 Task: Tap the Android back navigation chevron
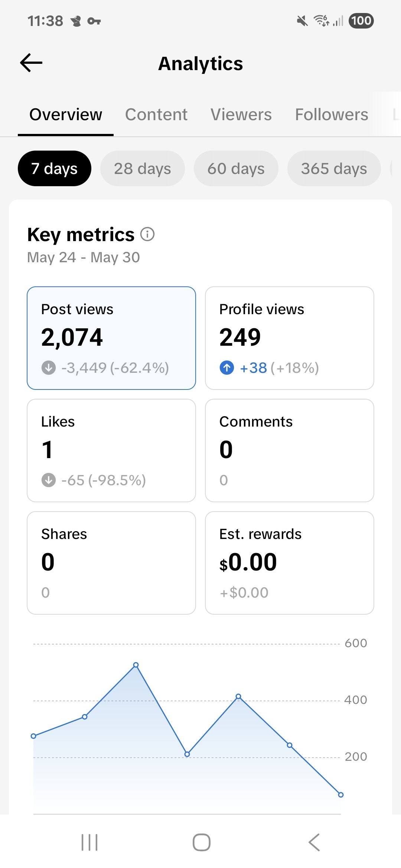point(314,842)
